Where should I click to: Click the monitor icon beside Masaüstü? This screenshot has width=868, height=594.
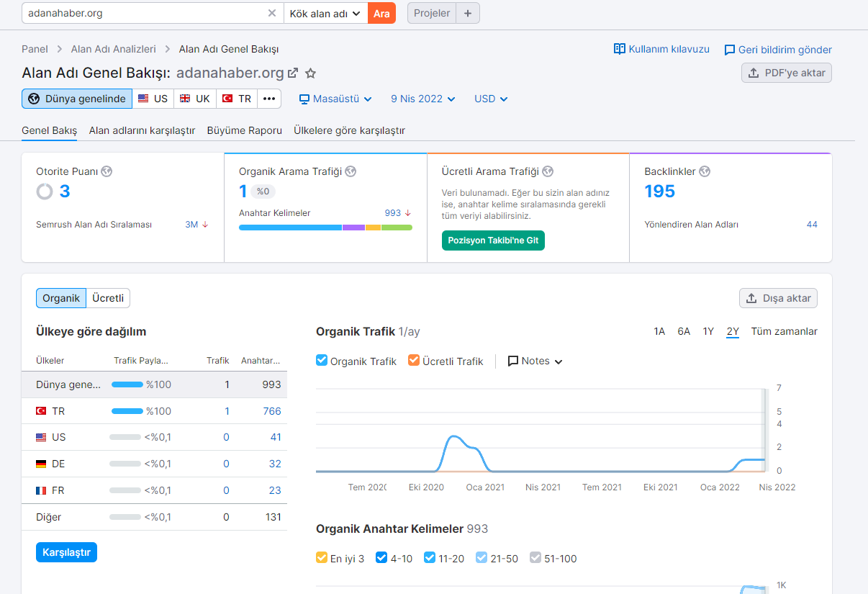(x=304, y=99)
